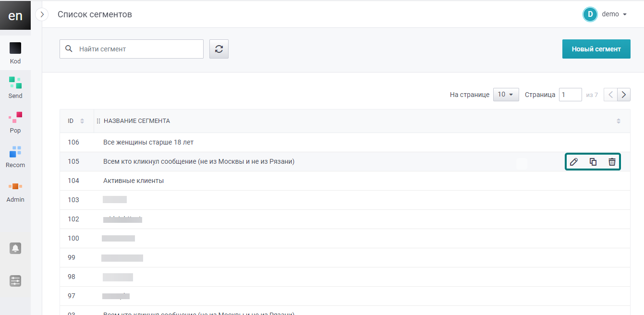Click the page number input field
The width and height of the screenshot is (644, 315).
pyautogui.click(x=571, y=95)
